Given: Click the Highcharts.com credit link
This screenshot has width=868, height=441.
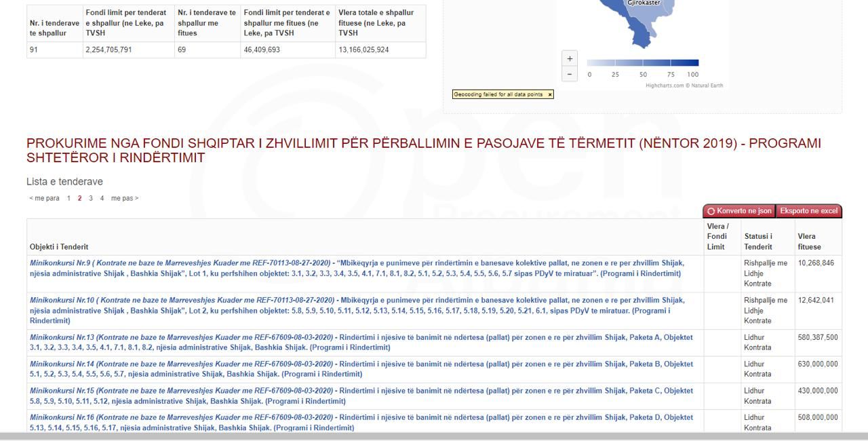Looking at the screenshot, I should click(x=684, y=85).
